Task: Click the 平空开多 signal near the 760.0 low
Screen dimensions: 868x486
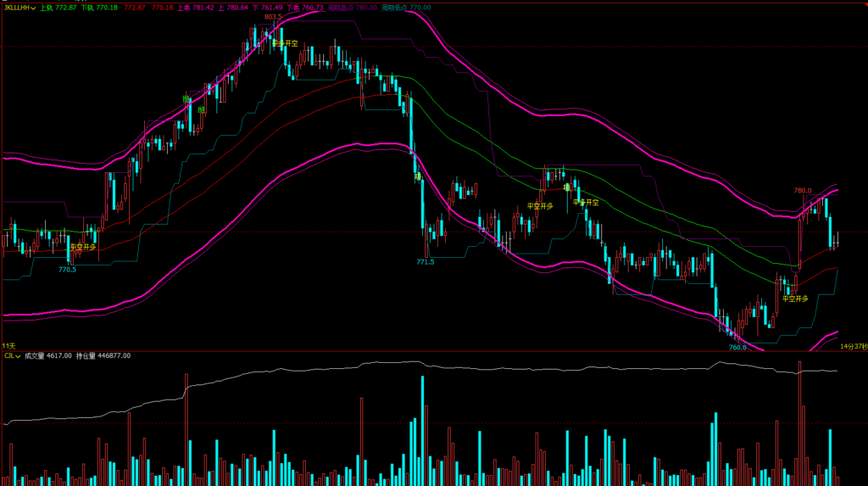Action: point(795,299)
